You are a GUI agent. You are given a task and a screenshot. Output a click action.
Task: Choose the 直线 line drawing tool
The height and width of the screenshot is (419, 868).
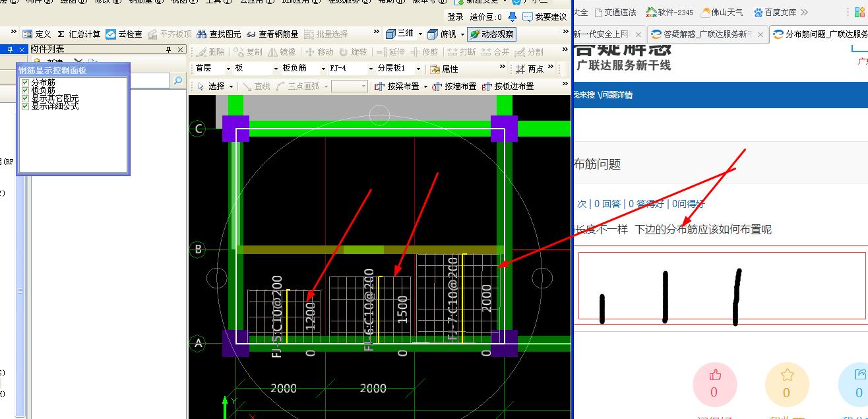[x=256, y=86]
